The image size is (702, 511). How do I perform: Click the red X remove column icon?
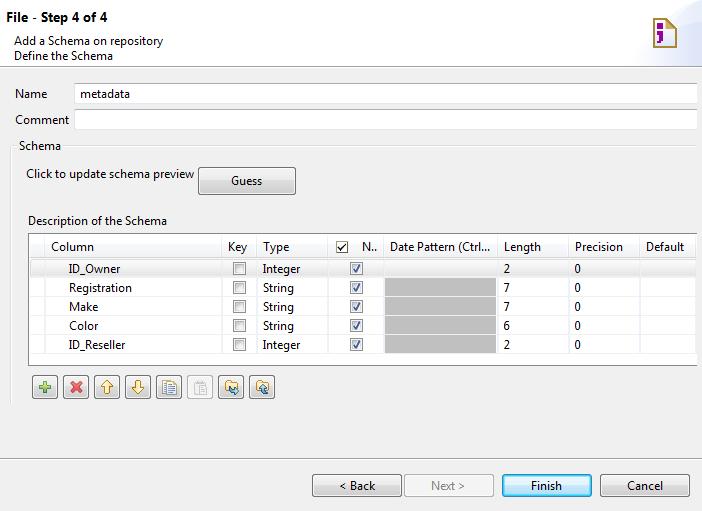click(76, 388)
